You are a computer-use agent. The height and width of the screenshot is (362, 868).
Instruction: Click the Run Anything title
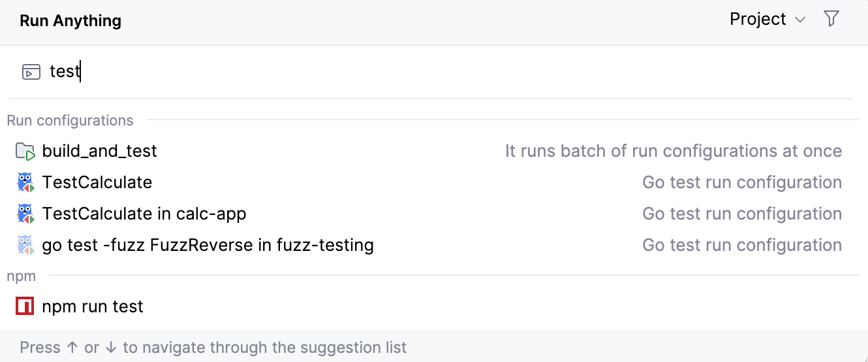coord(70,20)
